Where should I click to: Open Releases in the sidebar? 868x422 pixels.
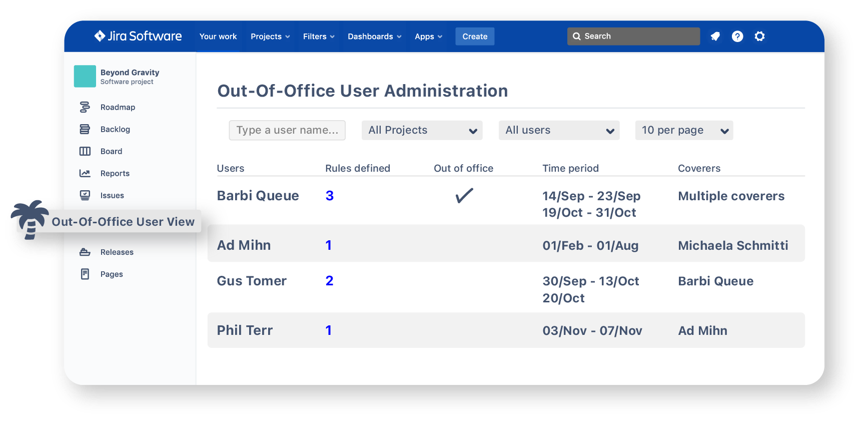pyautogui.click(x=117, y=252)
